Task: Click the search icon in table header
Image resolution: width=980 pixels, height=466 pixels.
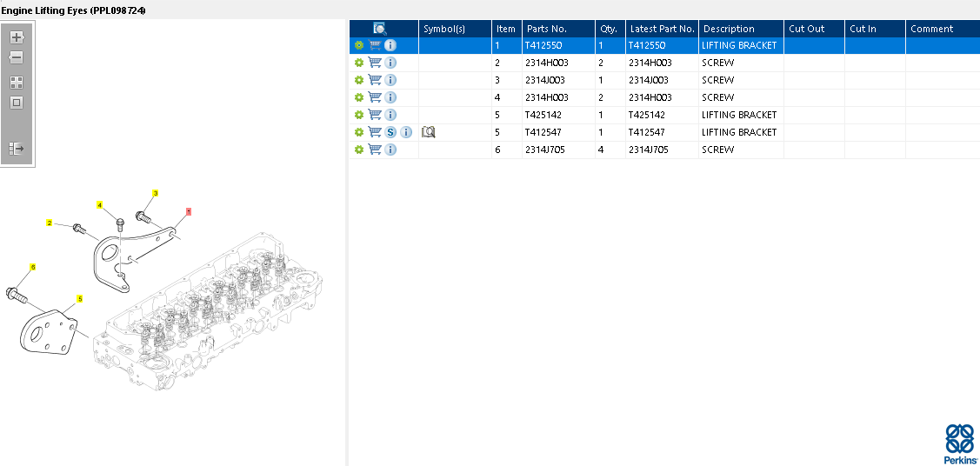Action: point(380,28)
